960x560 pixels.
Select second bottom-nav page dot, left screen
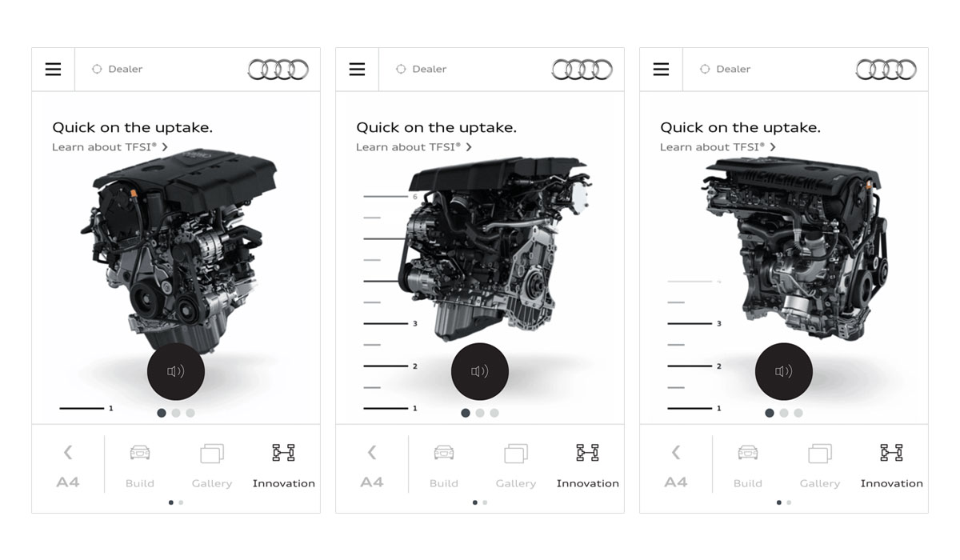[x=181, y=502]
